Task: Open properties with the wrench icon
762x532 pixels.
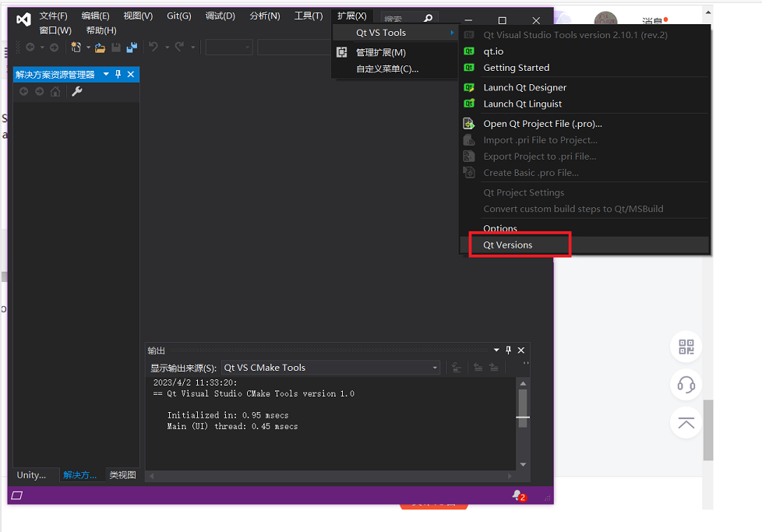Action: 77,91
